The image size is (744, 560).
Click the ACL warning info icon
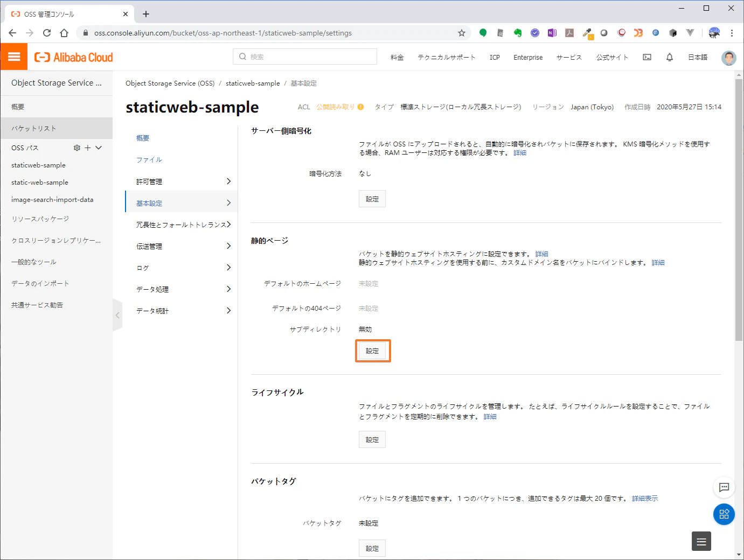pos(361,107)
